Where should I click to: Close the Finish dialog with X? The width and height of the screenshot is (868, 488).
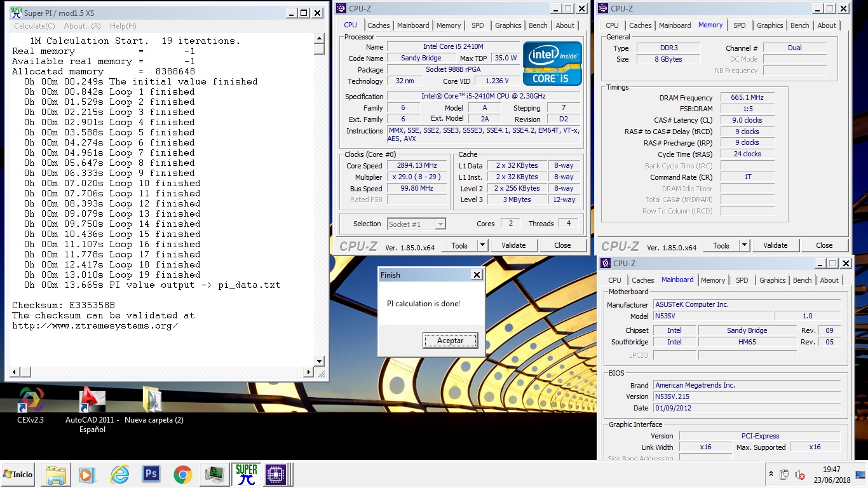pos(477,274)
